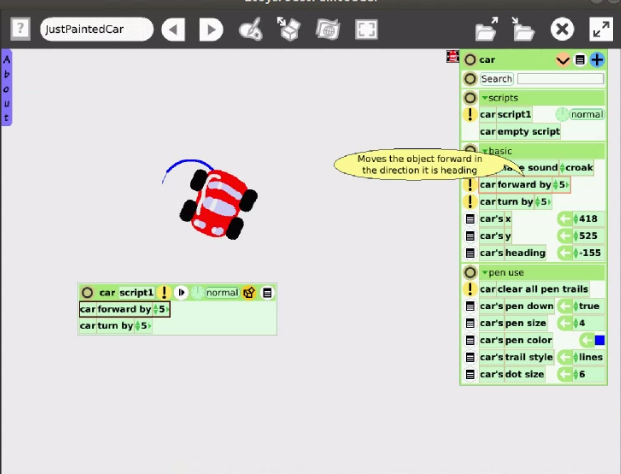This screenshot has width=621, height=474.
Task: Go to previous project arrow
Action: coord(173,29)
